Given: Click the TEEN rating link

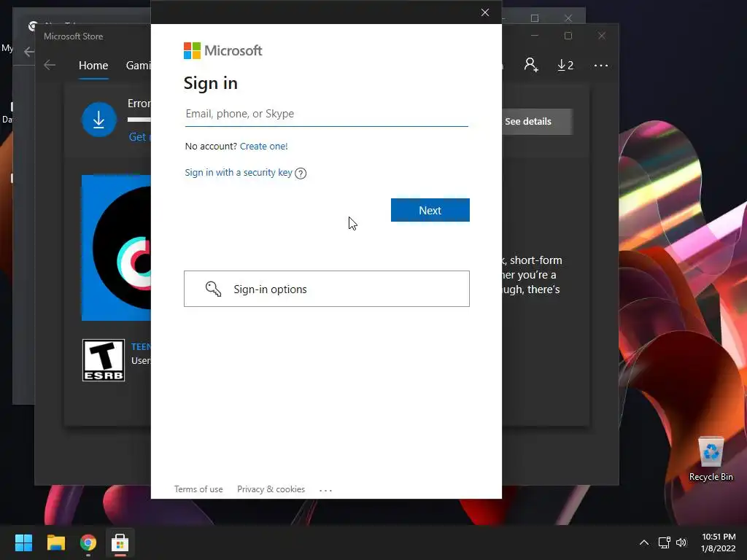Looking at the screenshot, I should (x=141, y=346).
